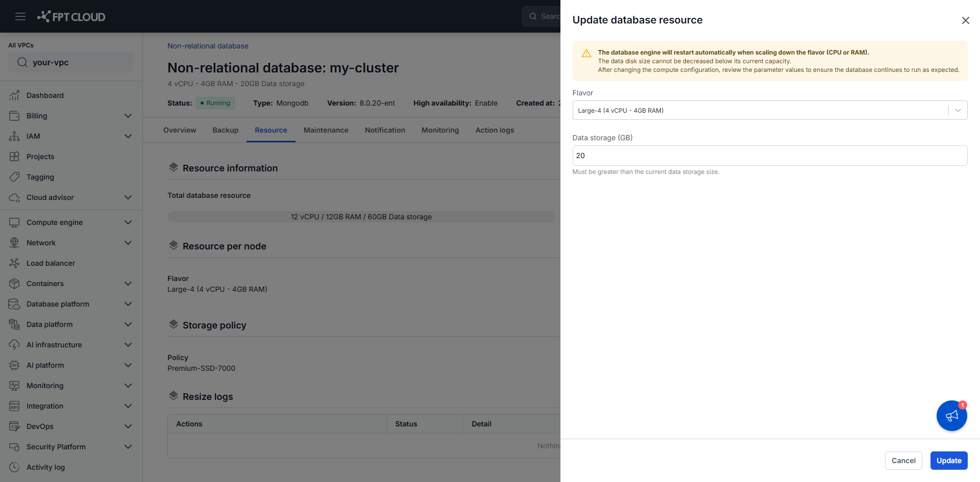Click the Monitoring sidebar icon
This screenshot has height=482, width=980.
(14, 386)
